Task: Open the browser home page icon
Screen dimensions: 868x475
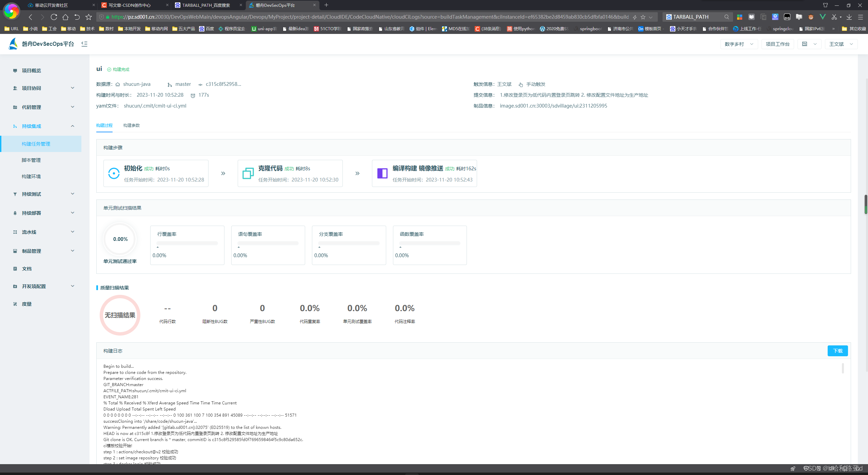Action: 65,17
